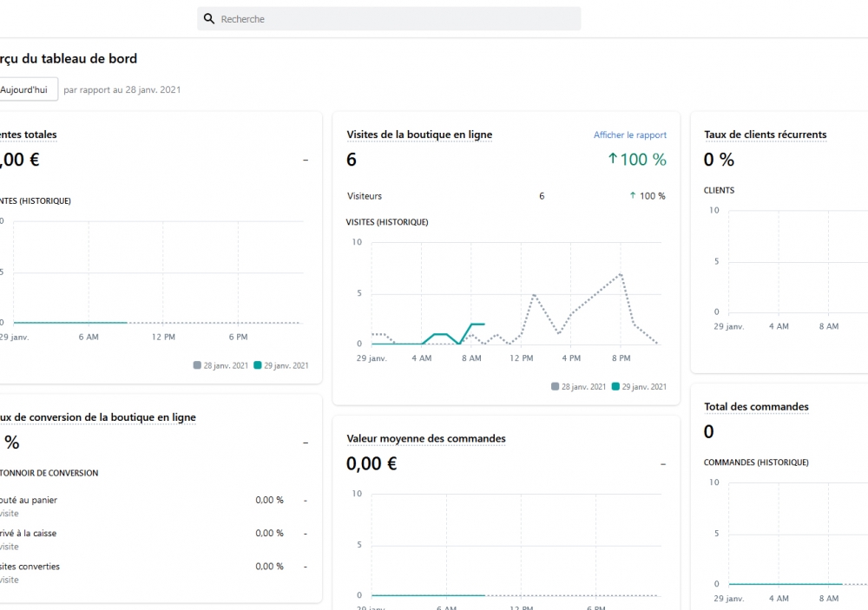Open the Taux de clients récurrents card title
The image size is (868, 610).
click(x=765, y=135)
